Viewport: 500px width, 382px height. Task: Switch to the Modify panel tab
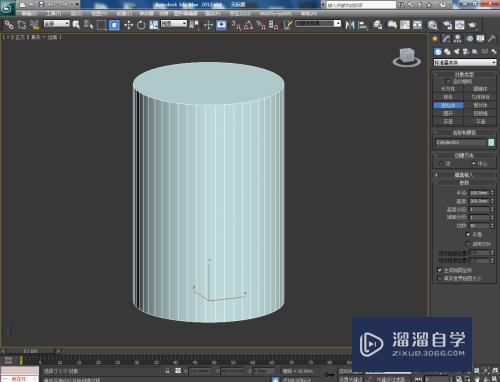click(x=446, y=39)
